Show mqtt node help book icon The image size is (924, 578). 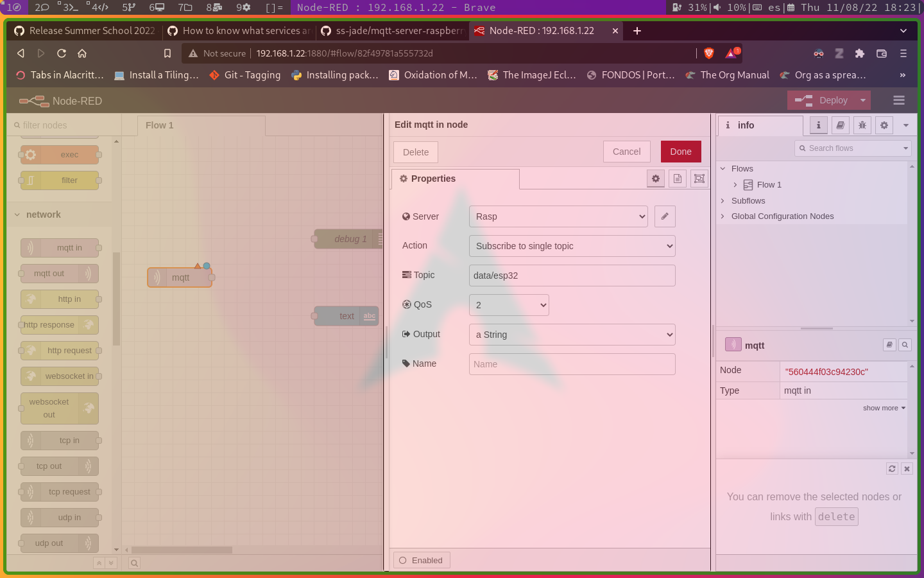click(889, 345)
